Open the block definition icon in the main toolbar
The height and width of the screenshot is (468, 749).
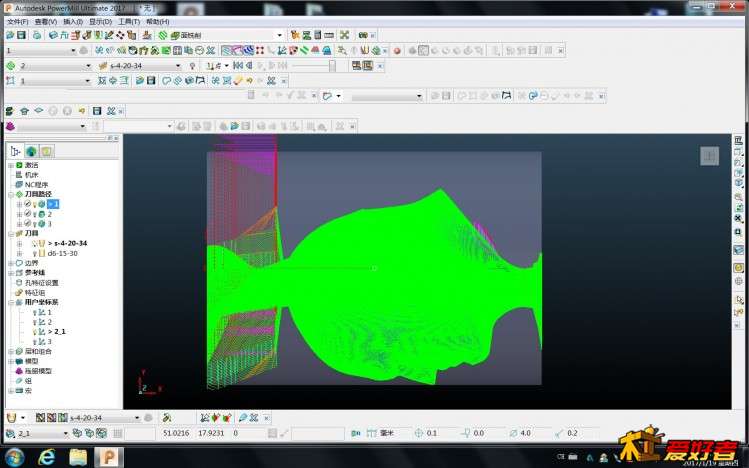(x=54, y=35)
